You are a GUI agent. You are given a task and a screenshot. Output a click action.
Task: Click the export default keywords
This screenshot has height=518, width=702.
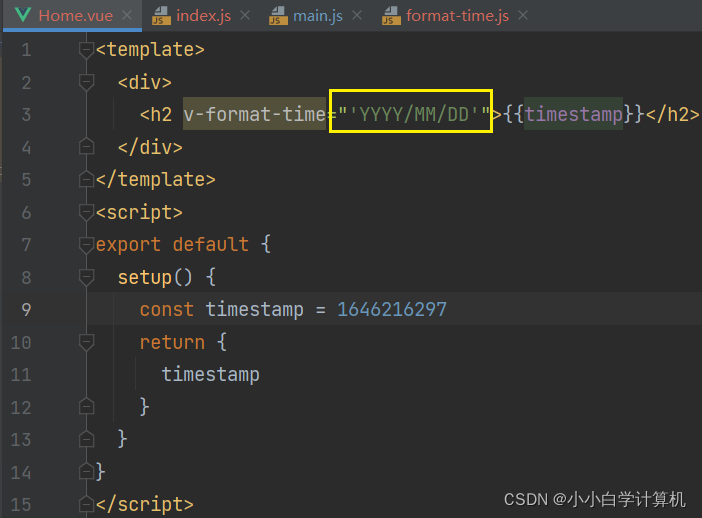click(x=172, y=245)
